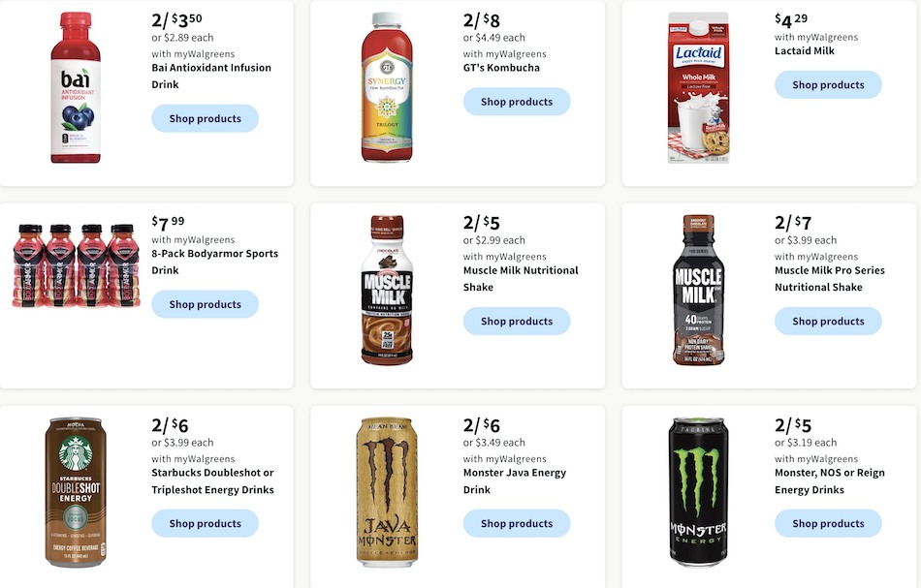921x588 pixels.
Task: Open the Java Monster can image
Action: [387, 492]
